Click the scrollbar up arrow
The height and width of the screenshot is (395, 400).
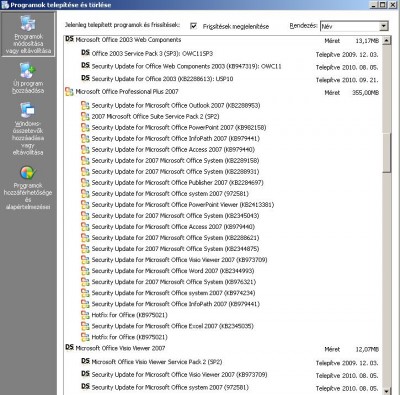coord(386,41)
